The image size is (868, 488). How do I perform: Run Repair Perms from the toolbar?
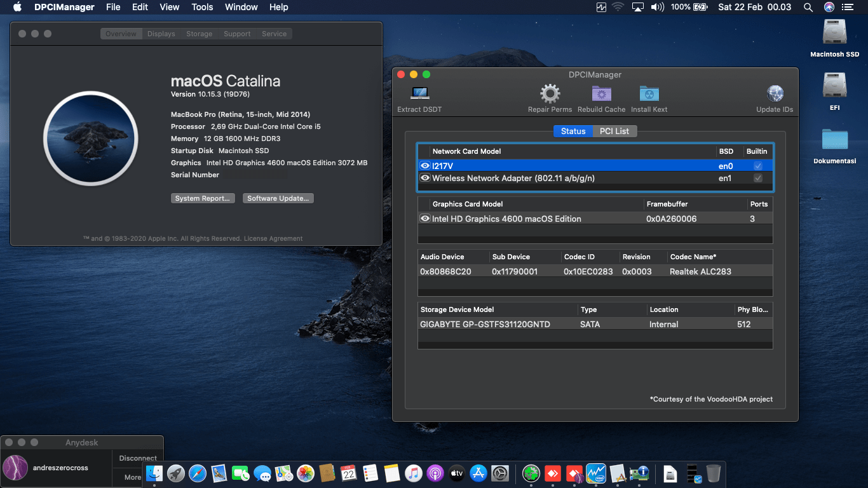(550, 94)
